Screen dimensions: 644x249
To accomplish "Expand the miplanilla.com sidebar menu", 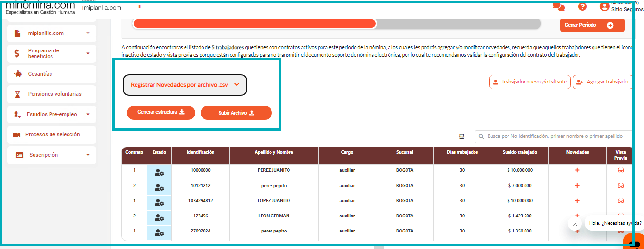I will coord(88,33).
